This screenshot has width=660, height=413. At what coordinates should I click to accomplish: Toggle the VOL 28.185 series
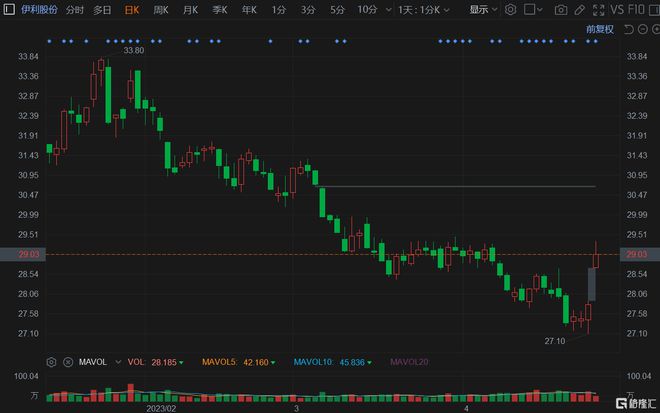155,362
